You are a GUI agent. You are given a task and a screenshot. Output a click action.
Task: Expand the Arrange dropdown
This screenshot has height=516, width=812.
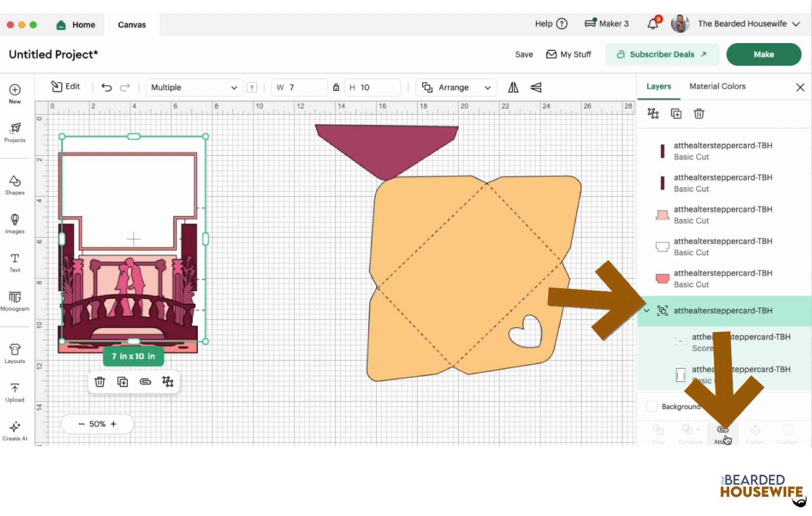point(456,87)
